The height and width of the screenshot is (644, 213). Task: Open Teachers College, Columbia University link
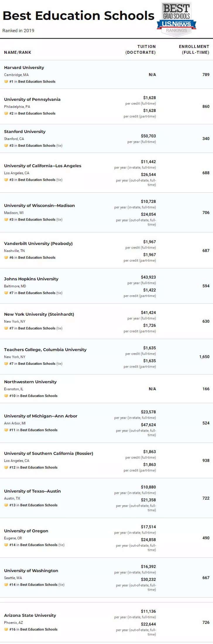pos(45,350)
